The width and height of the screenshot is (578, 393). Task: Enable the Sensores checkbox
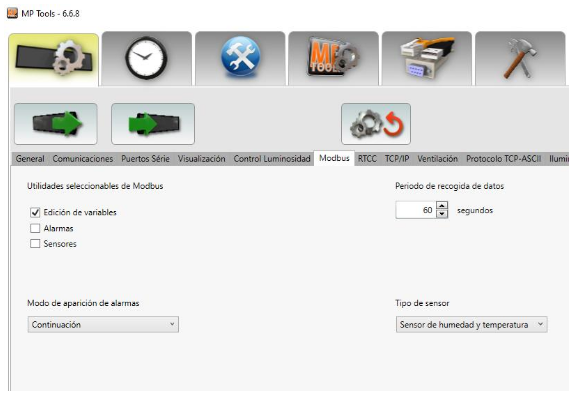[x=35, y=244]
